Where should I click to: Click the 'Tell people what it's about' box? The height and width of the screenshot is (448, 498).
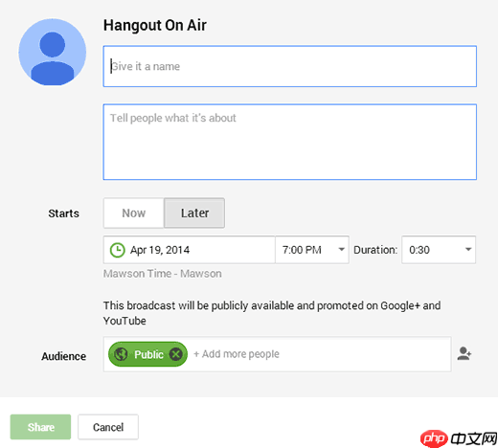point(290,142)
